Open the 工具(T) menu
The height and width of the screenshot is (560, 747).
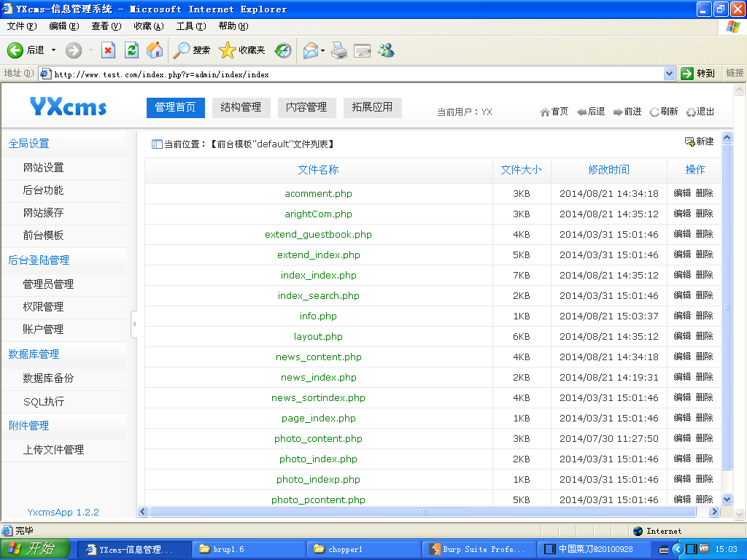191,26
